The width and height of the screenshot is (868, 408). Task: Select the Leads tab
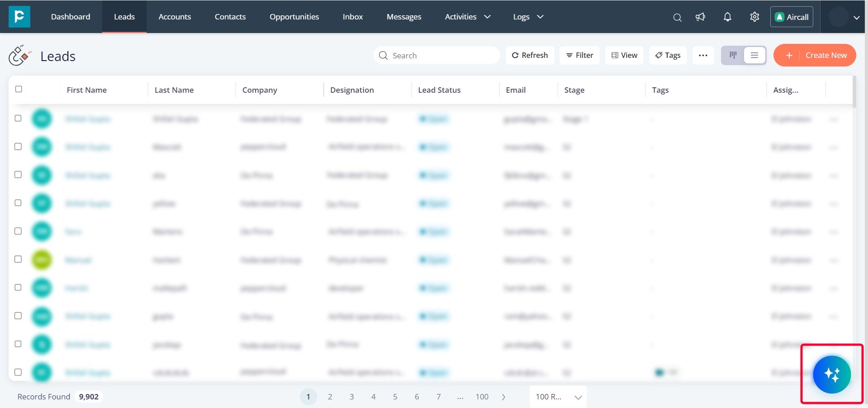(124, 17)
